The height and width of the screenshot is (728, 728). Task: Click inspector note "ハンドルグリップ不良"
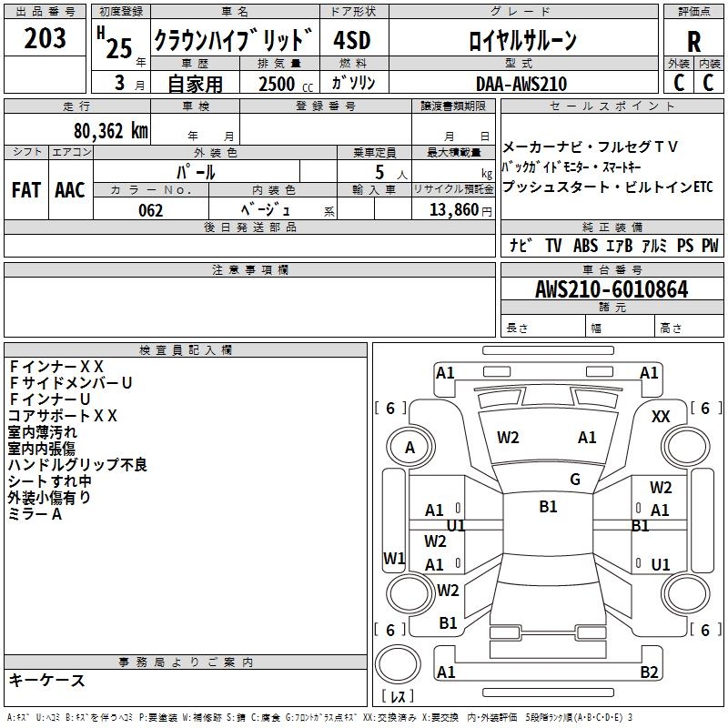click(x=77, y=465)
